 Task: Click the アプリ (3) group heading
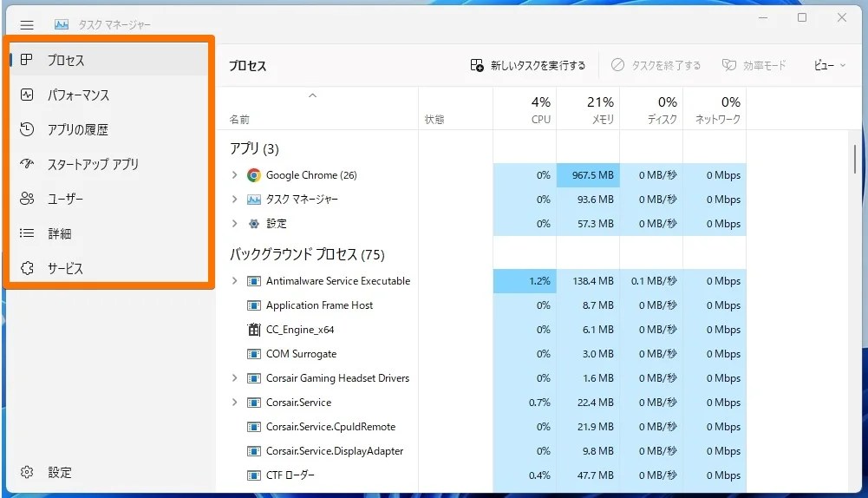coord(254,148)
